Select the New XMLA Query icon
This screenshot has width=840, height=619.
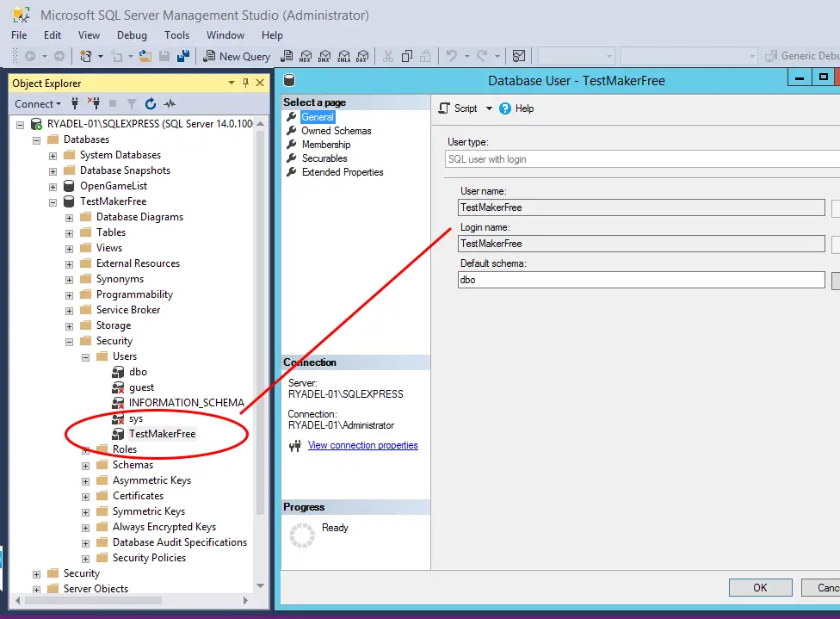click(x=344, y=56)
